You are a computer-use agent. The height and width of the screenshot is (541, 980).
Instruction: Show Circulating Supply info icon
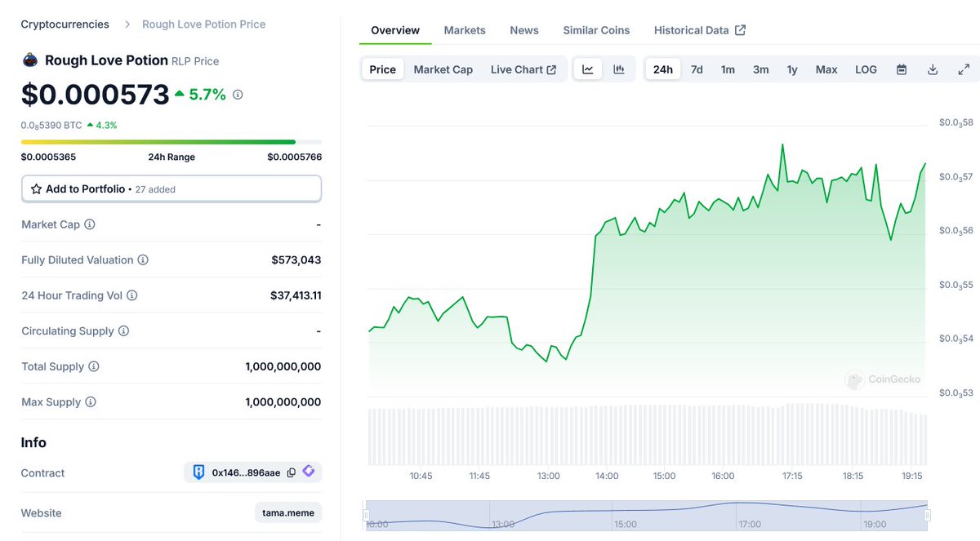pyautogui.click(x=123, y=331)
